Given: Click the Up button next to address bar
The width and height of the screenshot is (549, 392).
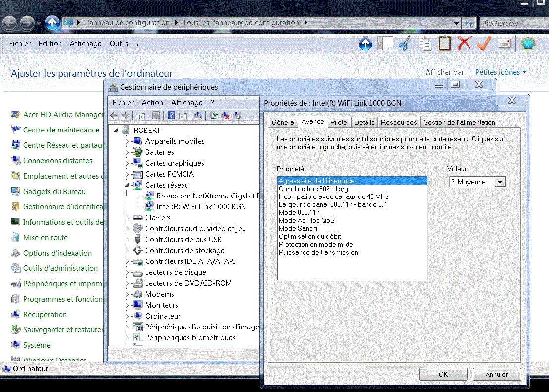Looking at the screenshot, I should pyautogui.click(x=52, y=23).
